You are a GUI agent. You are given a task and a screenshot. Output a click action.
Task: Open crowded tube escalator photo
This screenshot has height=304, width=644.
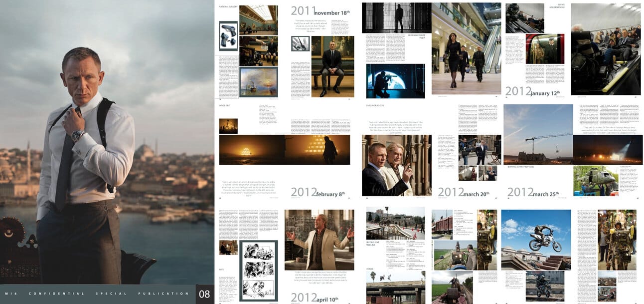(x=606, y=49)
